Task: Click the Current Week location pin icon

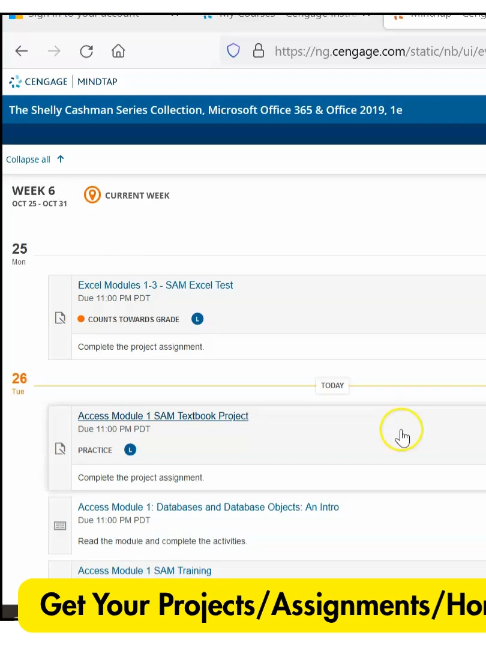Action: click(92, 195)
